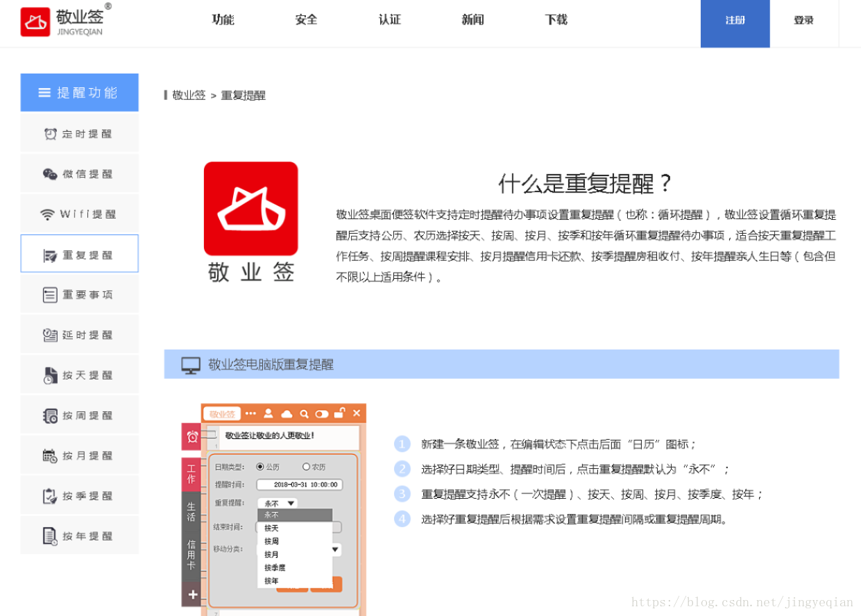This screenshot has width=861, height=616.
Task: Open the 重复提醒 dropdown showing 永不
Action: [x=278, y=503]
